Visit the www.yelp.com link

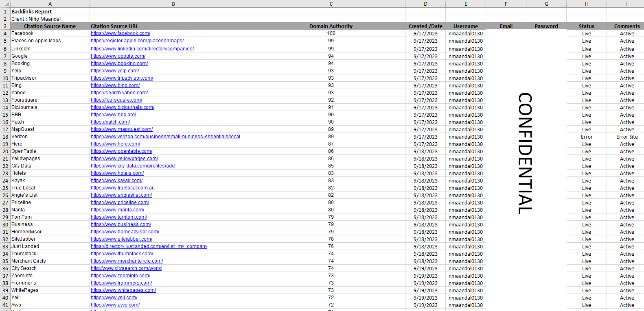tap(115, 71)
